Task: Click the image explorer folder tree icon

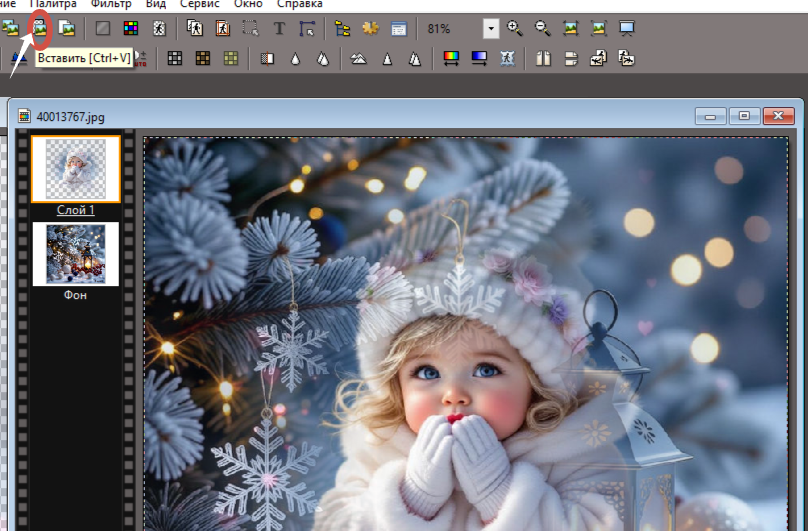Action: click(x=343, y=28)
